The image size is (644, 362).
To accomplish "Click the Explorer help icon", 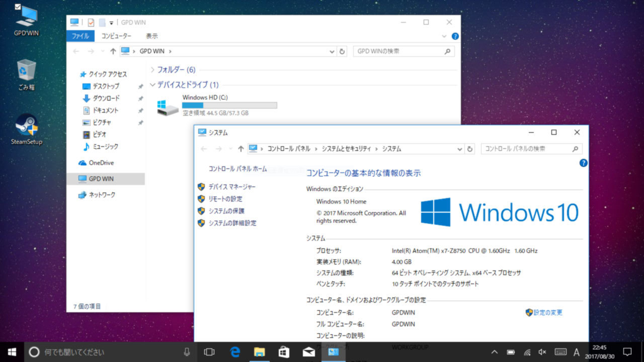I will [455, 36].
